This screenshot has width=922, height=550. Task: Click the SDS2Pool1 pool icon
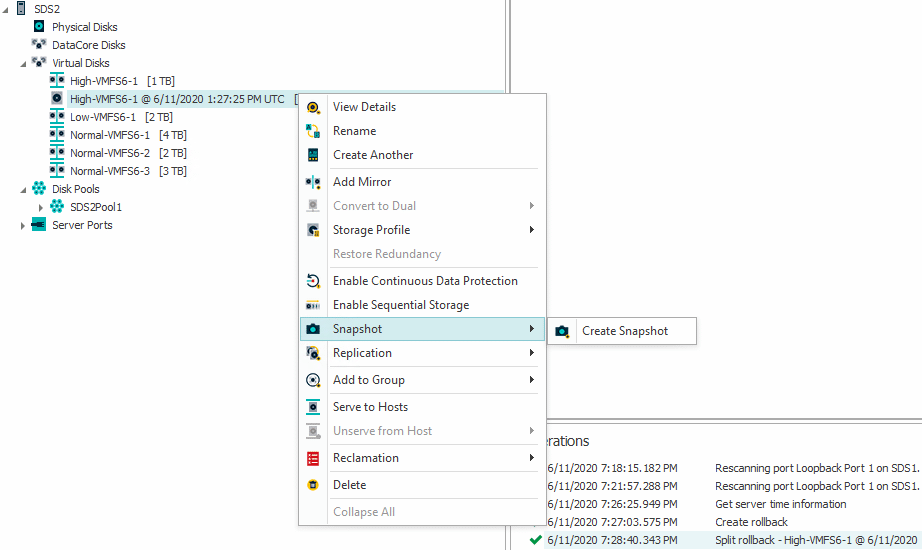click(57, 206)
